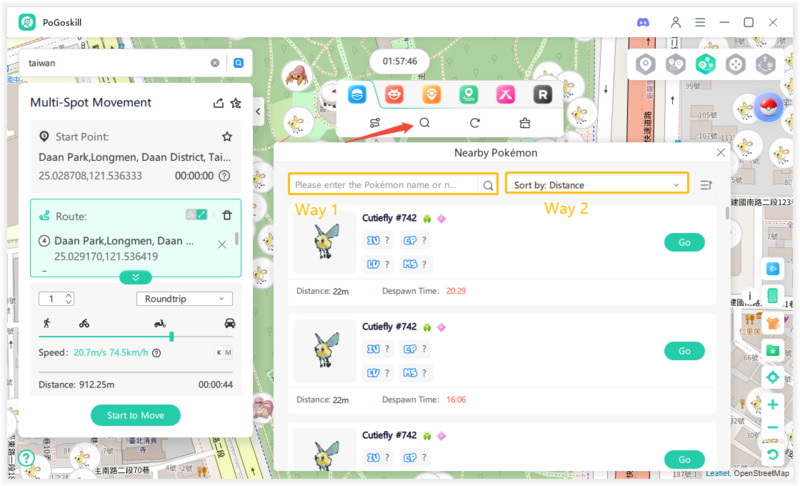Click the Poké Ball icon on map
This screenshot has height=486, width=800.
click(769, 109)
